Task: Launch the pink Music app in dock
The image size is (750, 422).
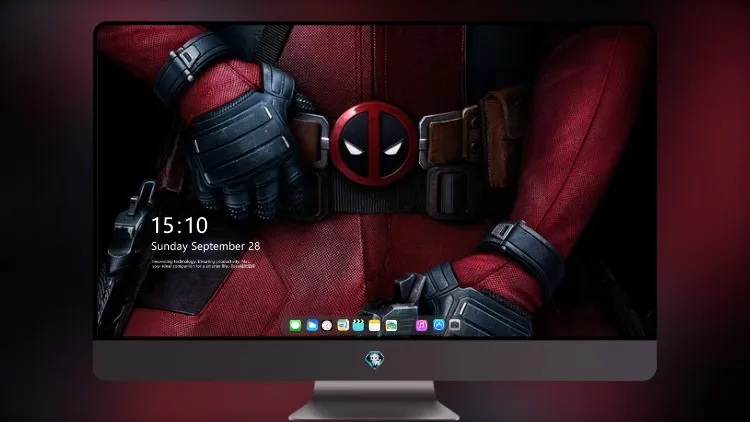Action: [421, 326]
